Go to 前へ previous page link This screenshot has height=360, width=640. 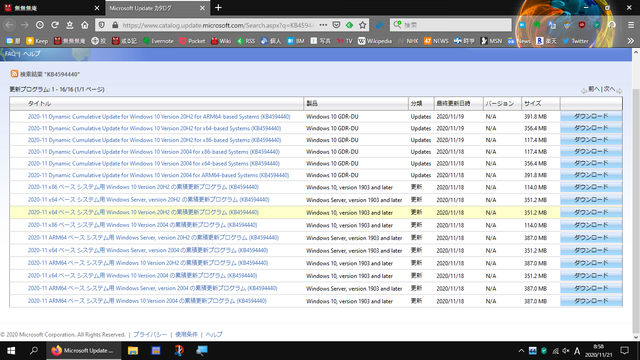[x=594, y=89]
